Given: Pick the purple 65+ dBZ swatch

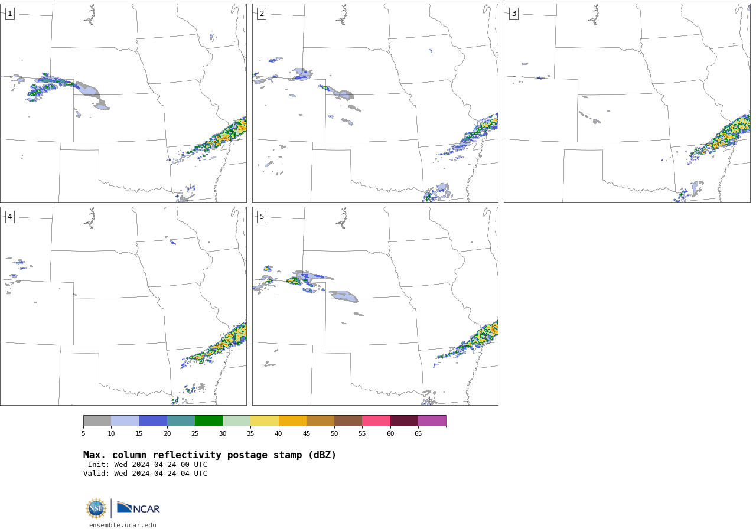Looking at the screenshot, I should coord(432,421).
